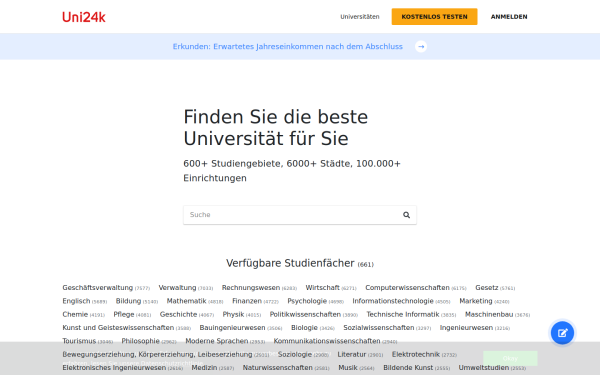The image size is (600, 375).
Task: Open Computerwissenschaften subject
Action: click(x=407, y=288)
